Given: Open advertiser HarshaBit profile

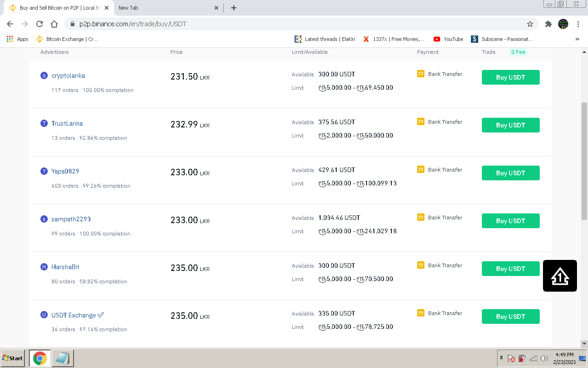Looking at the screenshot, I should click(65, 267).
